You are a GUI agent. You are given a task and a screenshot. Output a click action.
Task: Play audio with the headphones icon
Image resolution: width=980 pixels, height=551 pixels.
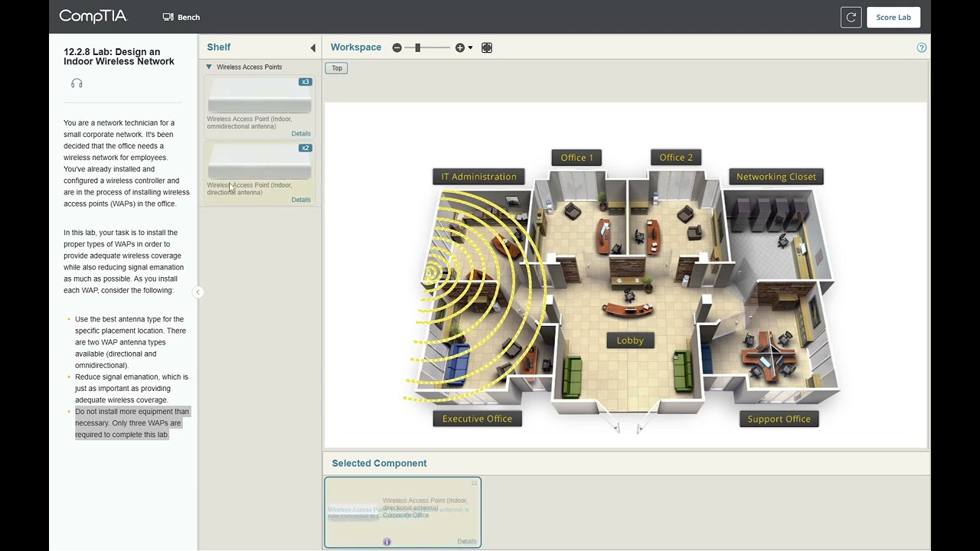(77, 83)
